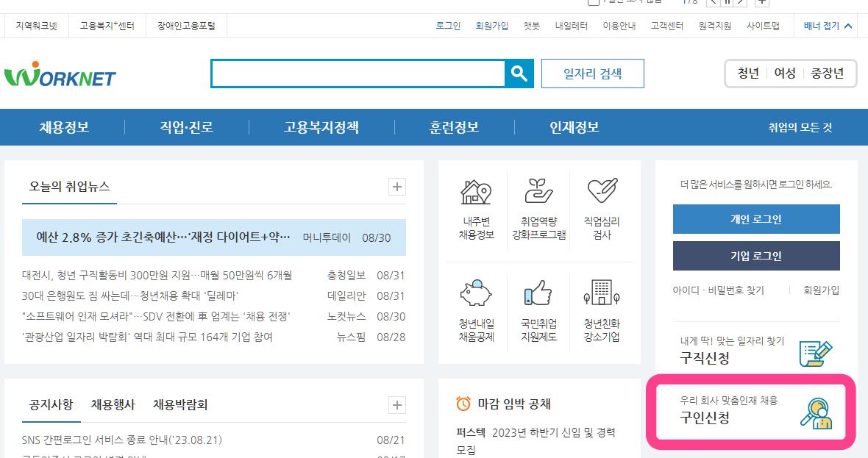The image size is (868, 458).
Task: Pause the banner slideshow
Action: pos(727,3)
